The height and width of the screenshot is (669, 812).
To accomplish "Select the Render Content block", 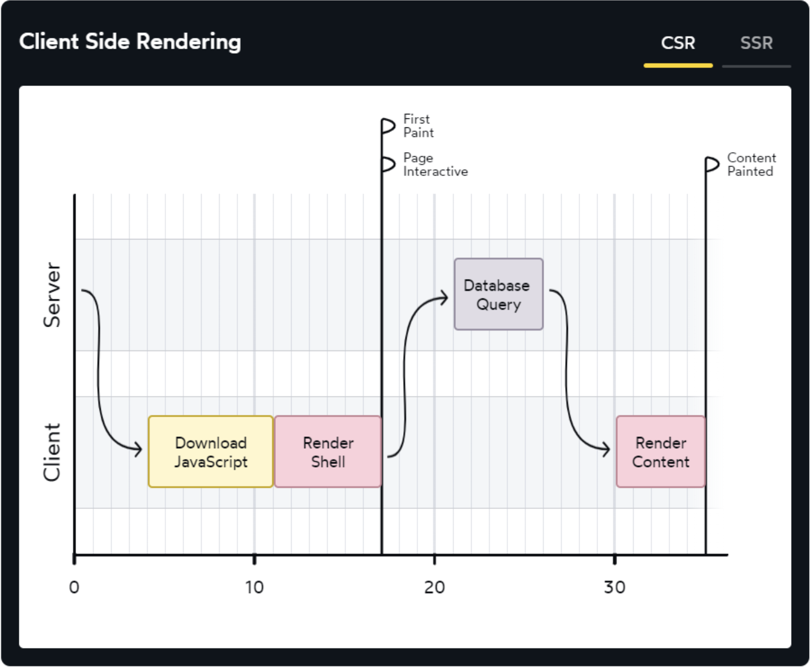I will [x=662, y=453].
